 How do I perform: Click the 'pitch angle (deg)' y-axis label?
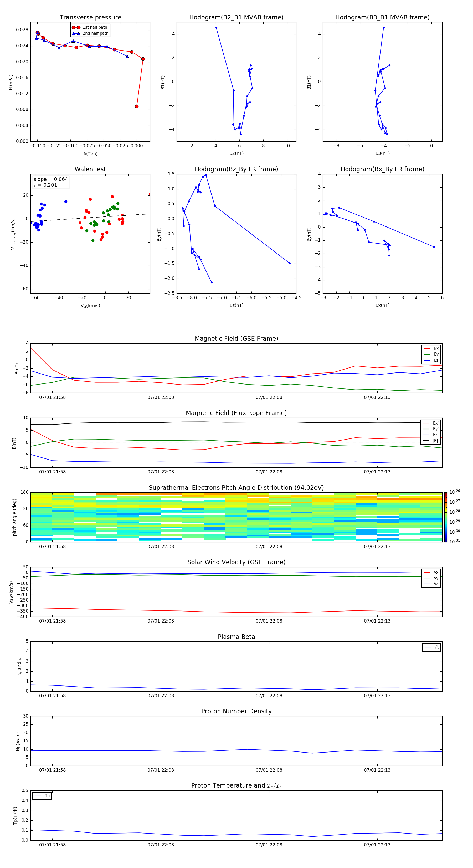[14, 517]
